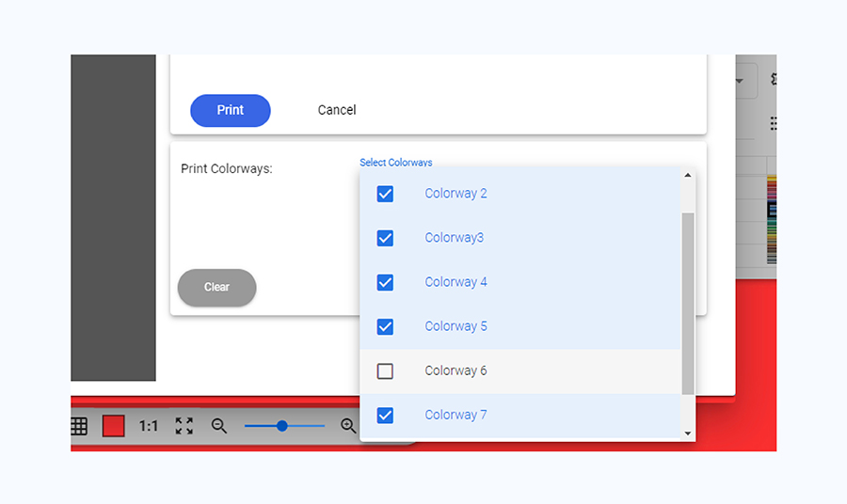This screenshot has width=847, height=504.
Task: Click the list scrollbar down arrow
Action: pos(687,433)
